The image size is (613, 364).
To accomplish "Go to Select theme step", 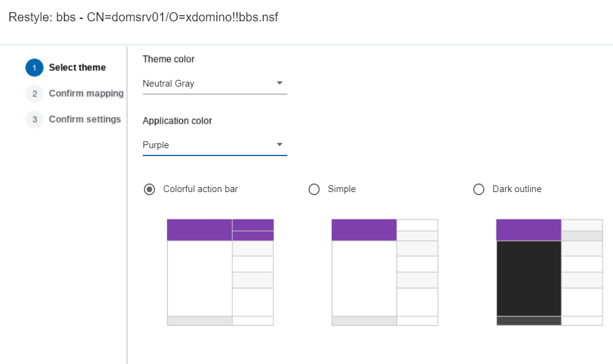I will pos(77,68).
